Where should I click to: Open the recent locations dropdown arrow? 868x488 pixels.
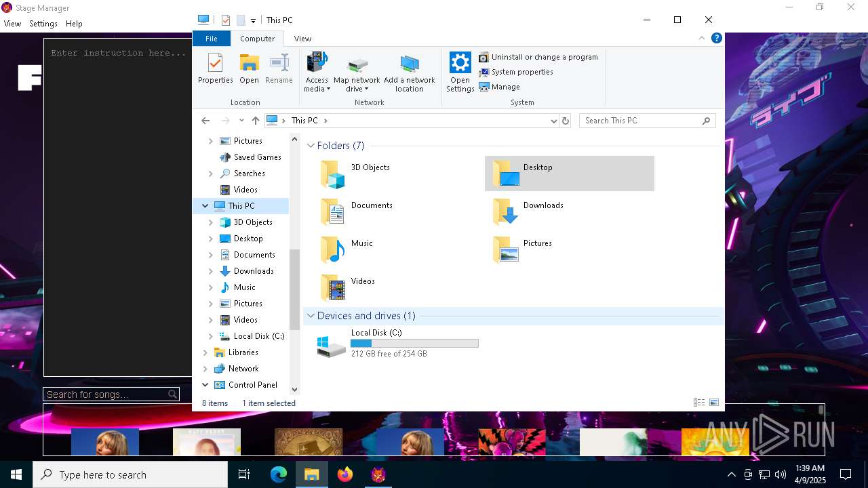(241, 121)
